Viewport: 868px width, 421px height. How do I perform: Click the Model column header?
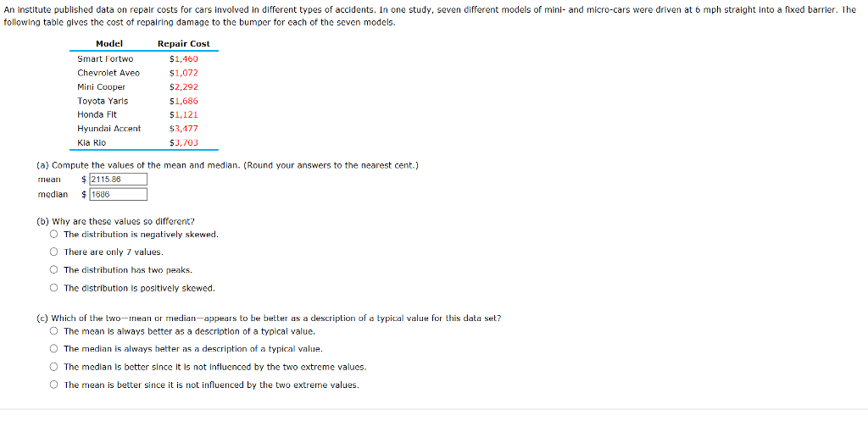[109, 44]
